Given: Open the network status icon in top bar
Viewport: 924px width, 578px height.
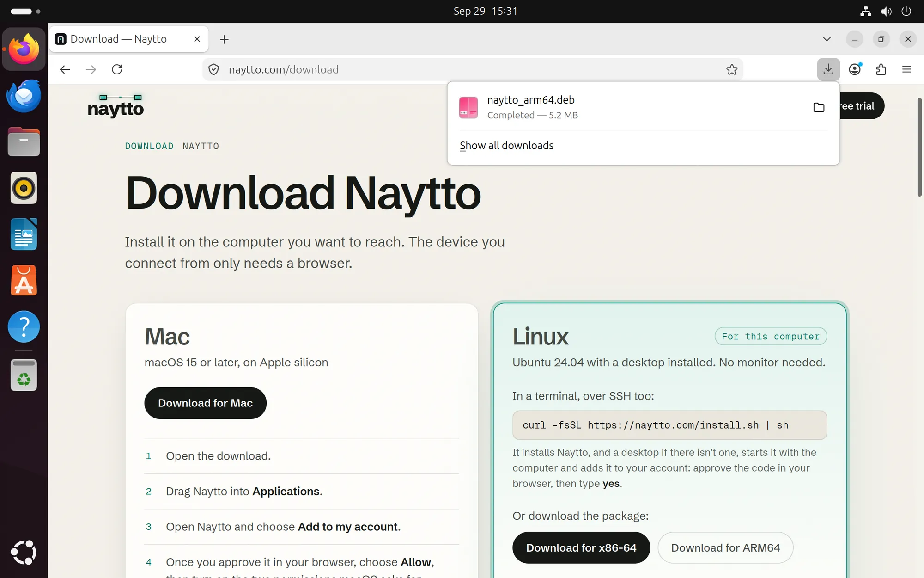Looking at the screenshot, I should click(x=865, y=11).
